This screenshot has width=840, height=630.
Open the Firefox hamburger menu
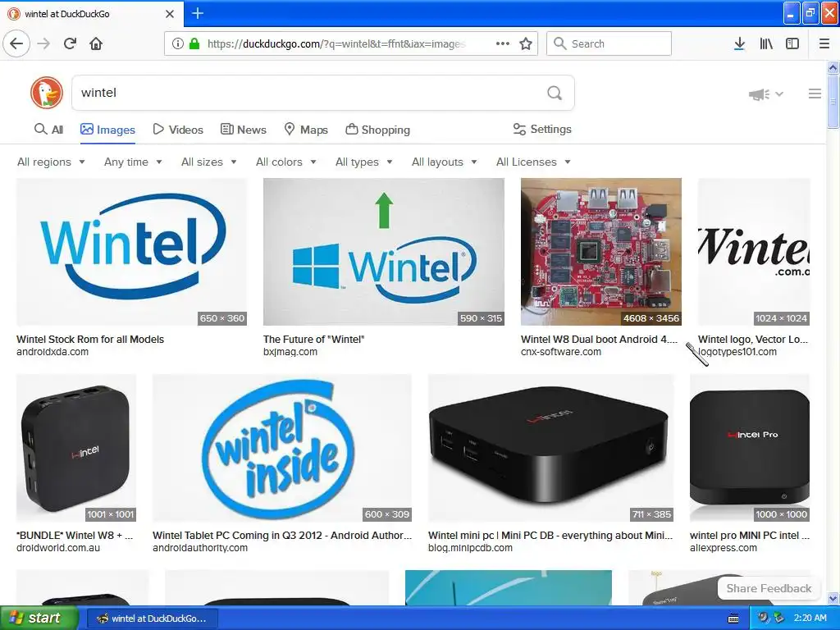(824, 43)
